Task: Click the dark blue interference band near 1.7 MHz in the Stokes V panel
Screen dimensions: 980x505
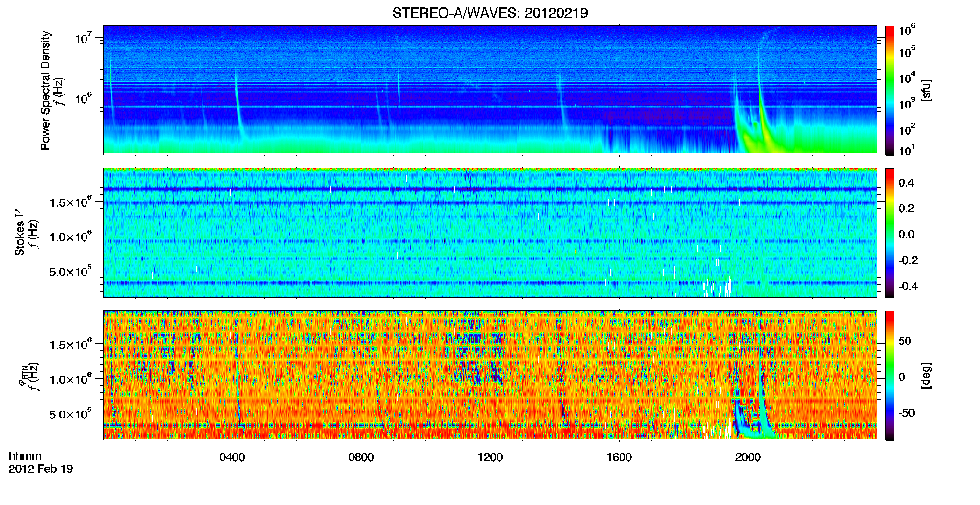Action: pos(490,189)
